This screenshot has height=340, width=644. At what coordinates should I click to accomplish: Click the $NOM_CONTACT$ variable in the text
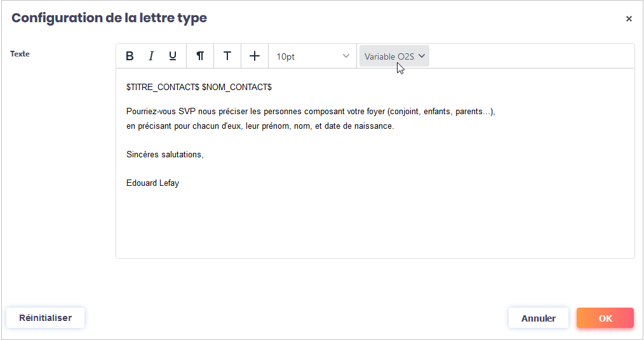coord(236,87)
